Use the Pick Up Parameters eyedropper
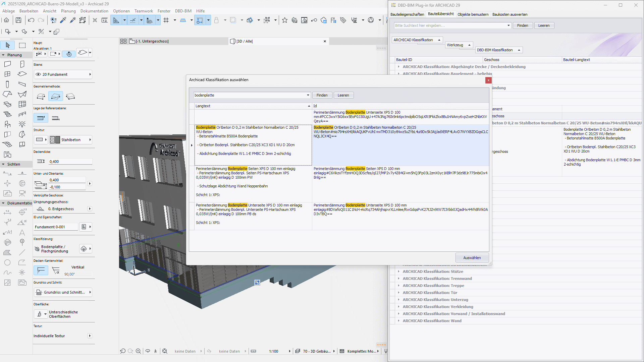Image resolution: width=644 pixels, height=362 pixels. (63, 20)
